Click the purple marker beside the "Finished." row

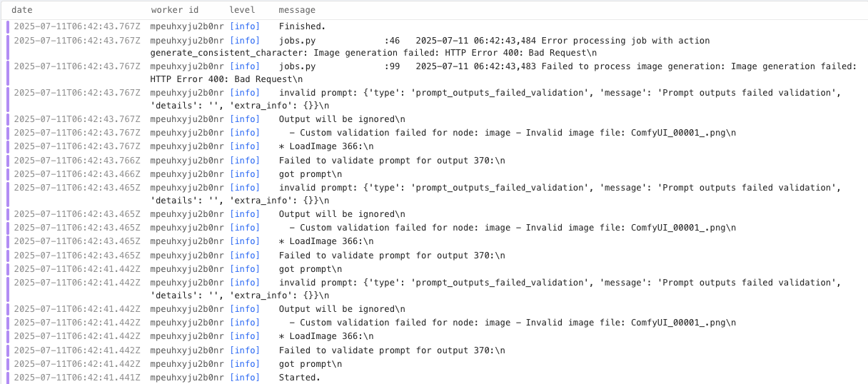click(9, 26)
